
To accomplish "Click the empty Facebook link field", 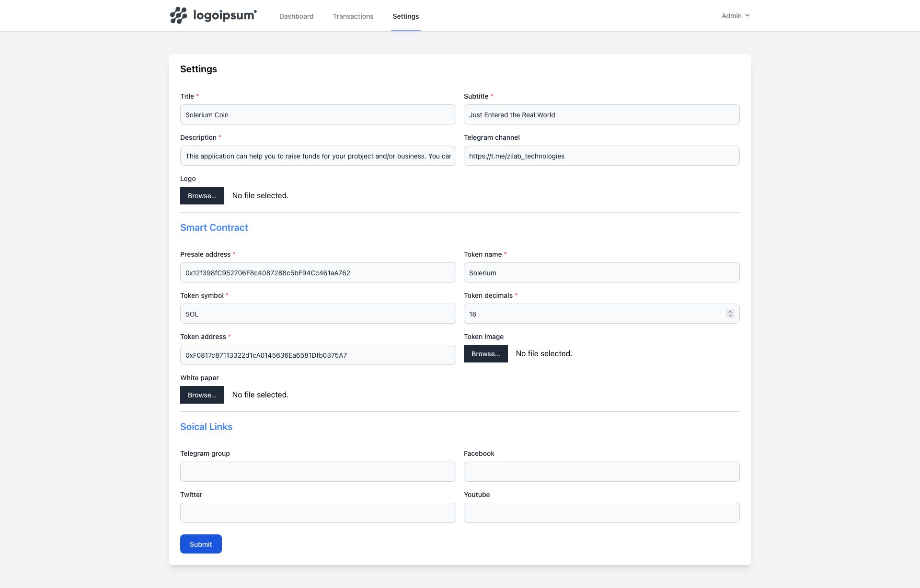I will 601,472.
